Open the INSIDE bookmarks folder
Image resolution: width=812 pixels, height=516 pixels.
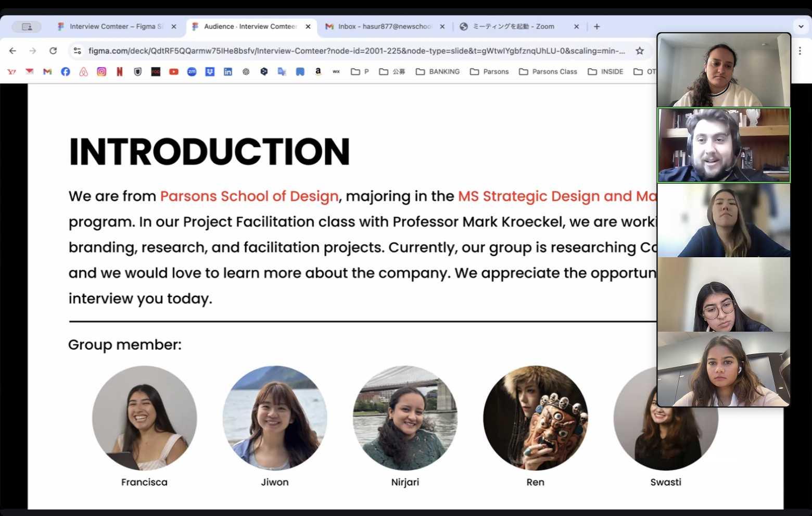pyautogui.click(x=605, y=72)
